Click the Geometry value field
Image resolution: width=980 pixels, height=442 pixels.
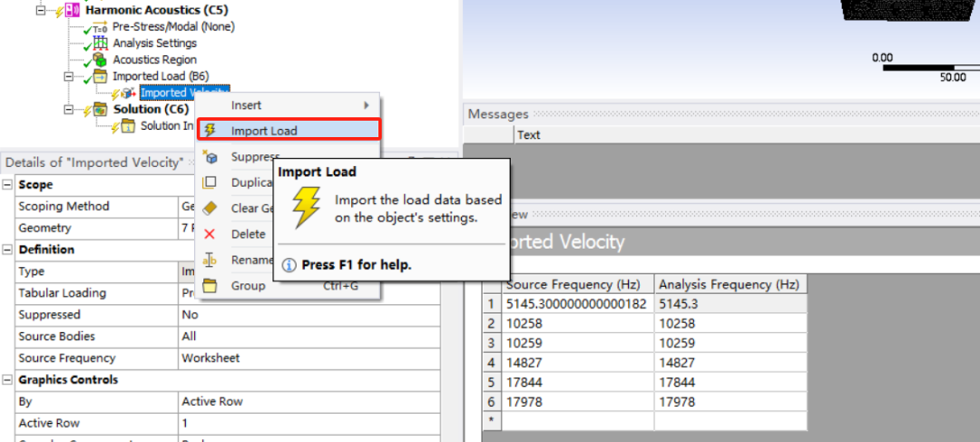pos(309,228)
